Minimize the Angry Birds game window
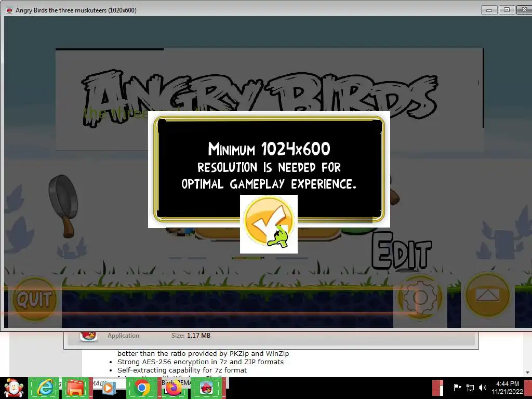This screenshot has height=399, width=532. tap(489, 10)
